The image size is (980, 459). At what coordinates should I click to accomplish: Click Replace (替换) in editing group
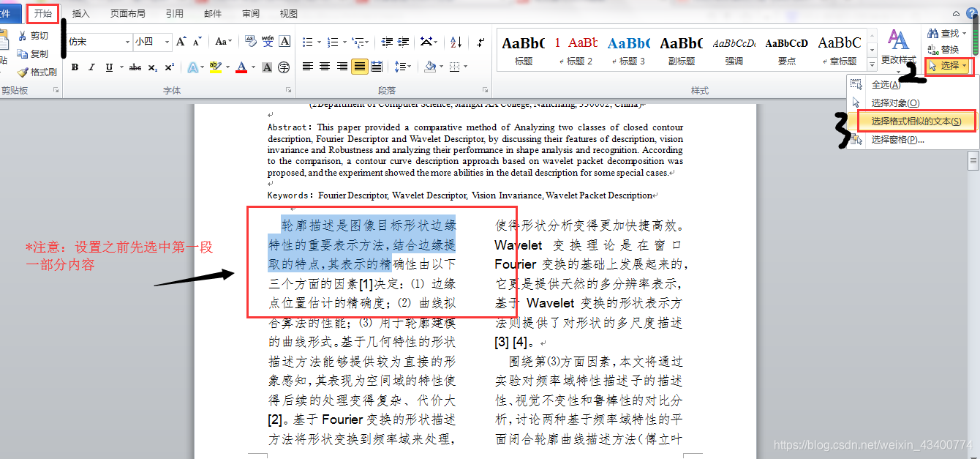click(943, 50)
